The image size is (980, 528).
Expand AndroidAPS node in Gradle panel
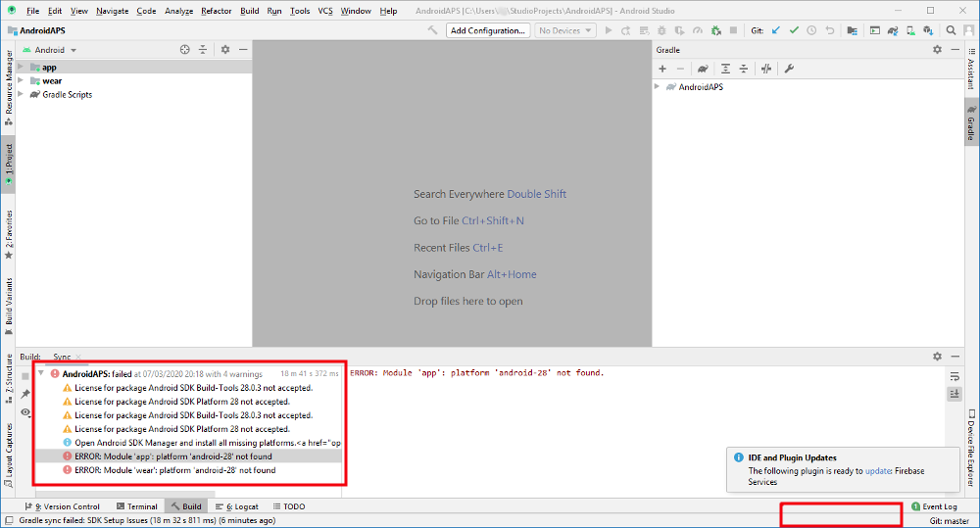point(658,86)
